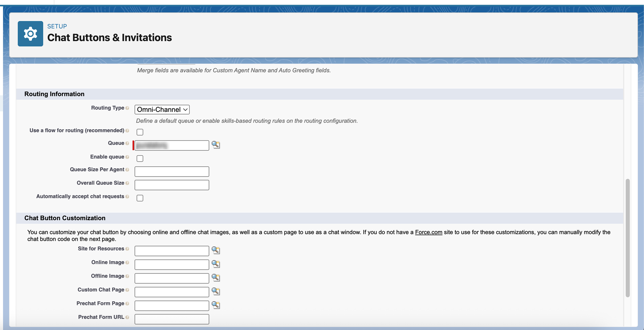Click the Prechat Form Page lookup icon

(x=216, y=305)
